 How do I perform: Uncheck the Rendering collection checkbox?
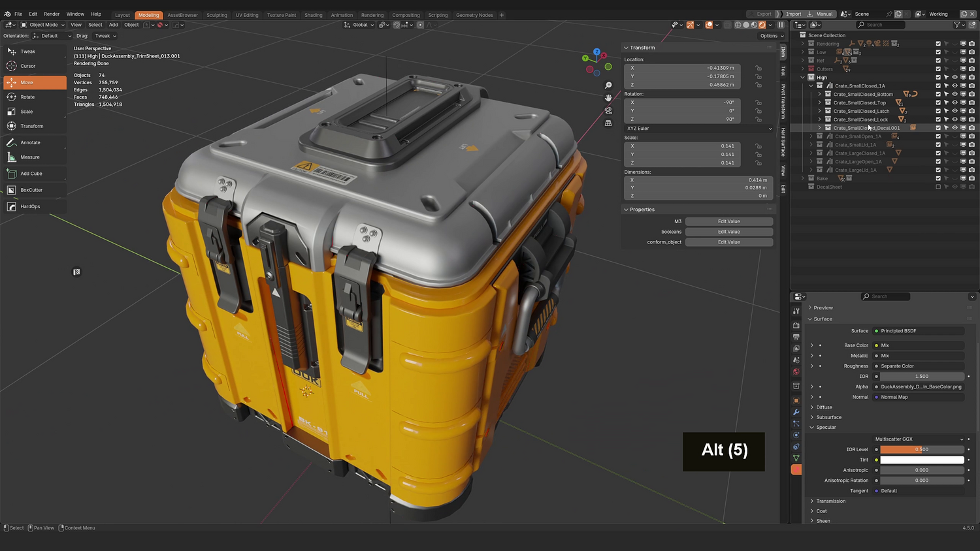coord(938,44)
